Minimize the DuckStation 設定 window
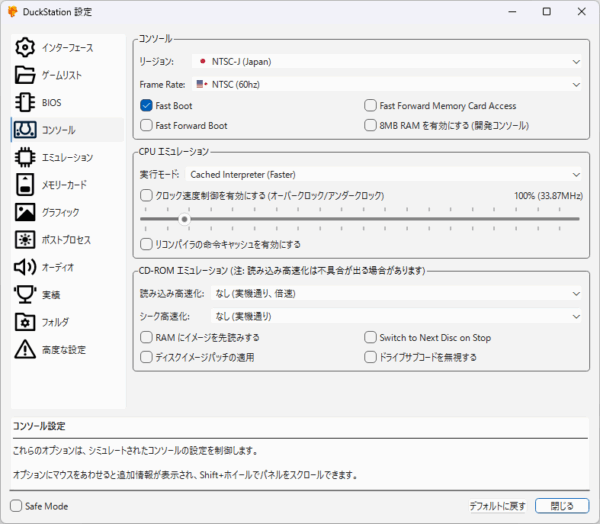600x524 pixels. 512,12
